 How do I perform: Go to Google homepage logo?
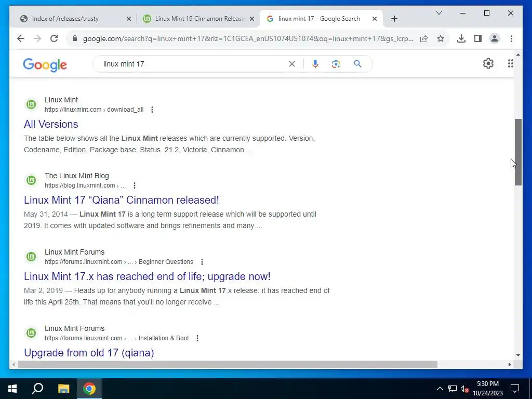45,64
